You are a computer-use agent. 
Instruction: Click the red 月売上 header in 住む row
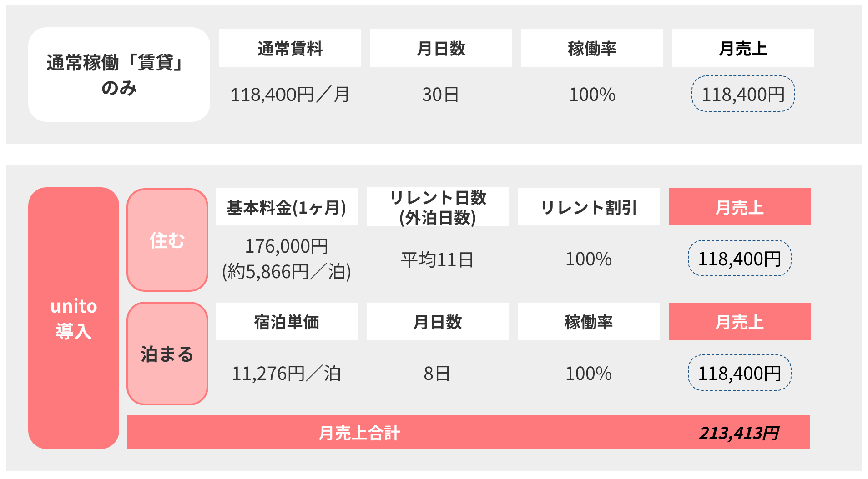[739, 207]
